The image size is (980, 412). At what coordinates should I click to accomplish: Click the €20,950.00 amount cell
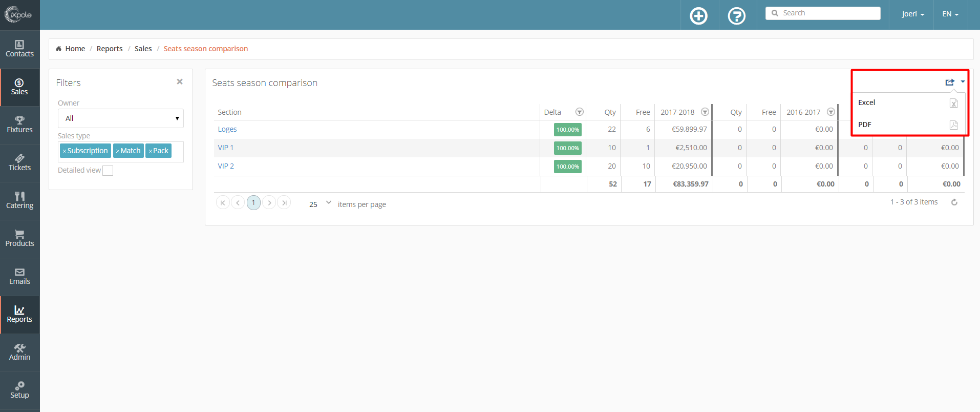coord(689,166)
